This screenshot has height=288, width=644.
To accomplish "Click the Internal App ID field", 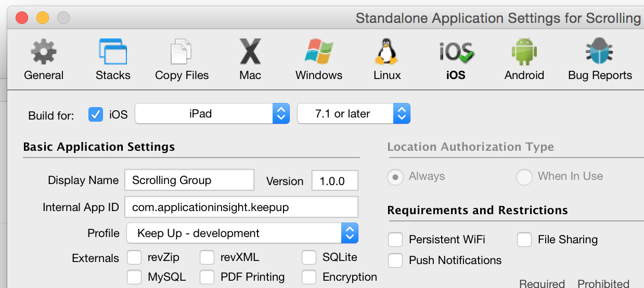I will pyautogui.click(x=241, y=207).
